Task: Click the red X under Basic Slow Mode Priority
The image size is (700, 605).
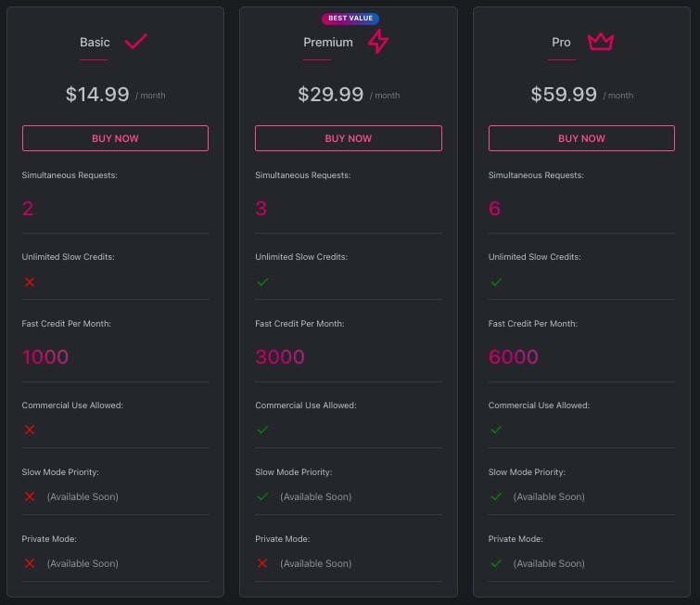Action: [30, 496]
